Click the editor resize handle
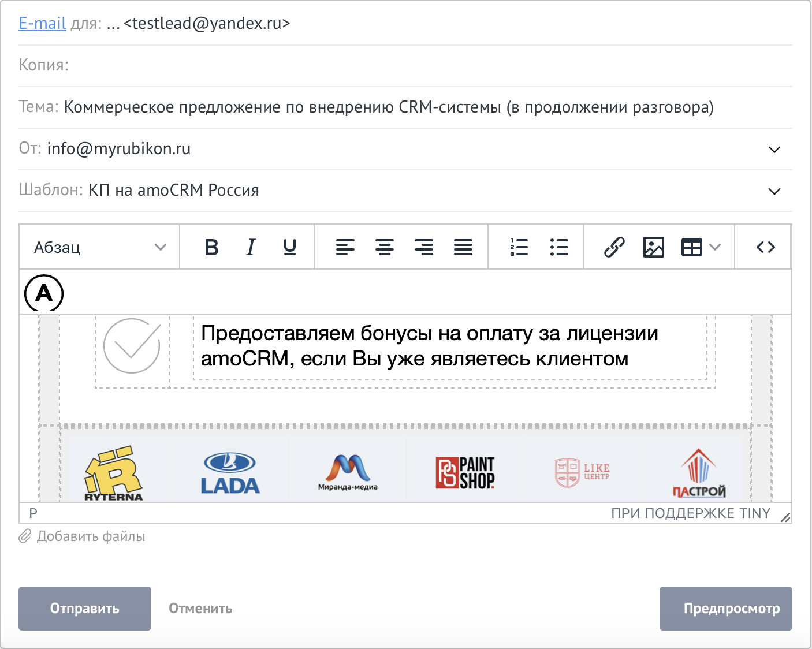Image resolution: width=812 pixels, height=649 pixels. pos(785,517)
